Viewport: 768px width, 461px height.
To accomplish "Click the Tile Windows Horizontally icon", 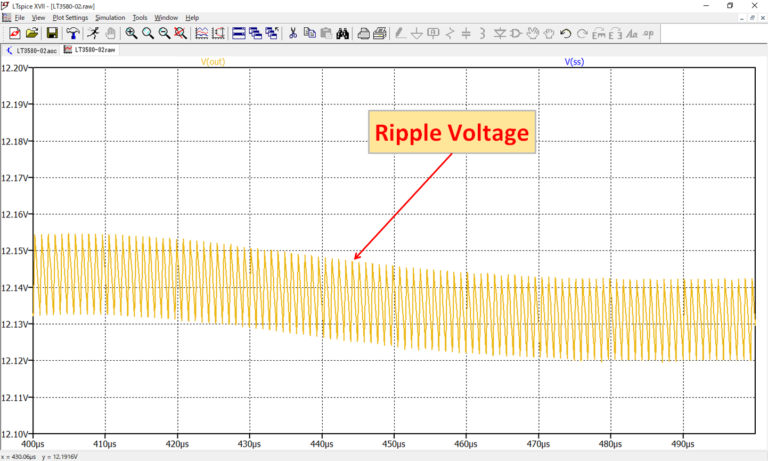I will 239,33.
